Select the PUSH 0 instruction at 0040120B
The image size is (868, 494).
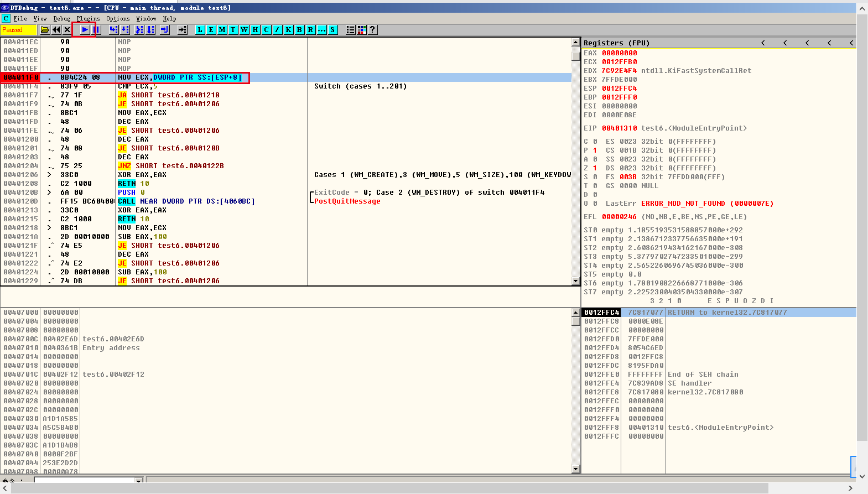(131, 193)
